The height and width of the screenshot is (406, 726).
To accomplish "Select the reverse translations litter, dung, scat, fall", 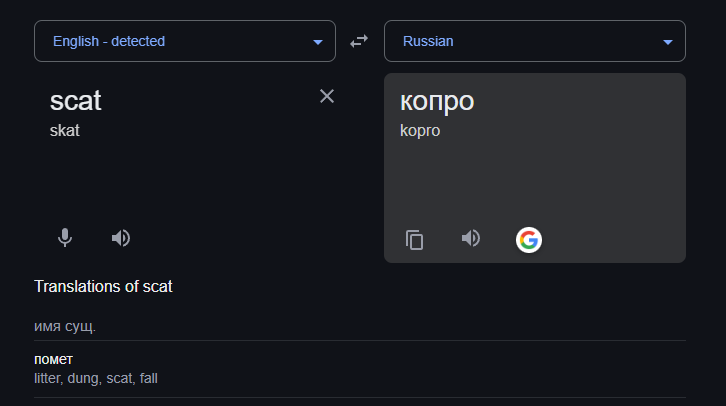I will [x=96, y=378].
